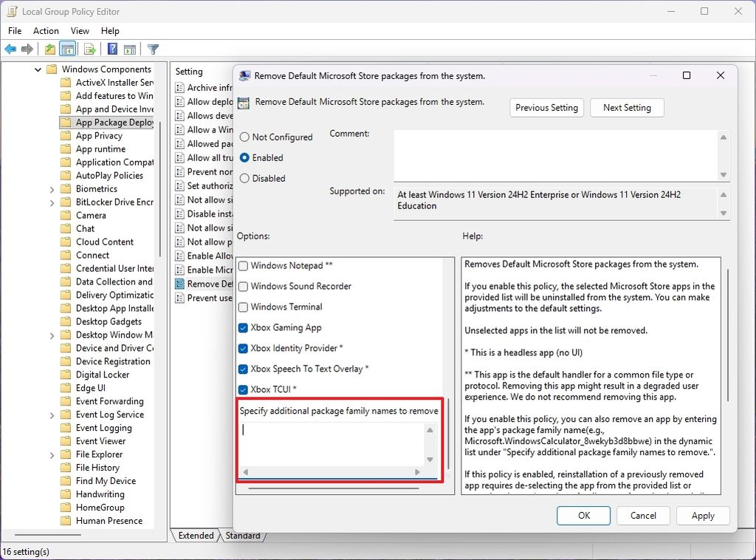Viewport: 756px width, 560px height.
Task: Click the Disable install policy setting icon
Action: [x=180, y=214]
